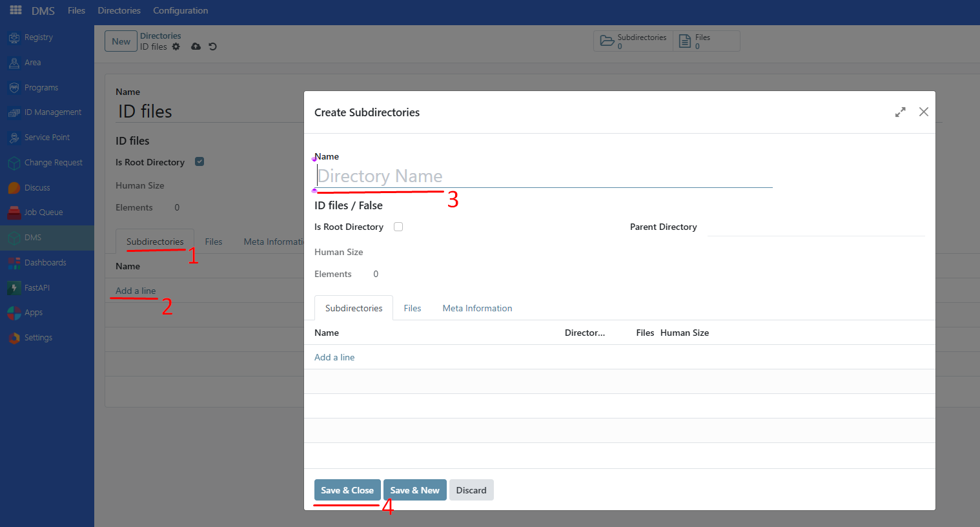Click Save & New button
The height and width of the screenshot is (527, 980).
414,490
